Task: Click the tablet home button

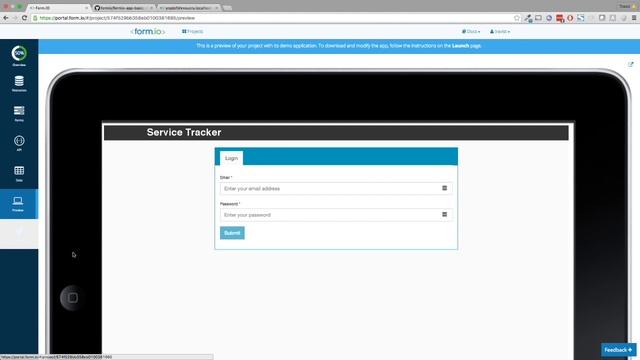Action: point(73,298)
